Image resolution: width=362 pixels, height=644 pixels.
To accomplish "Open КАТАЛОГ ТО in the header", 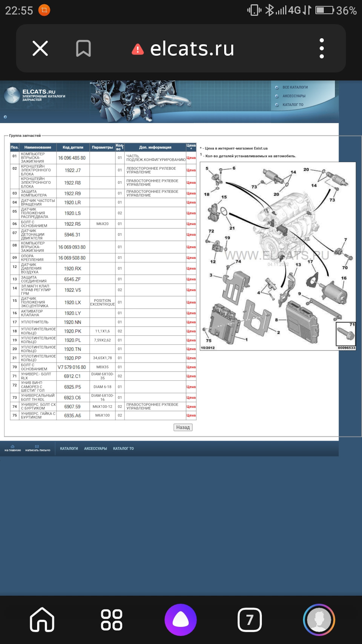I will pyautogui.click(x=293, y=105).
